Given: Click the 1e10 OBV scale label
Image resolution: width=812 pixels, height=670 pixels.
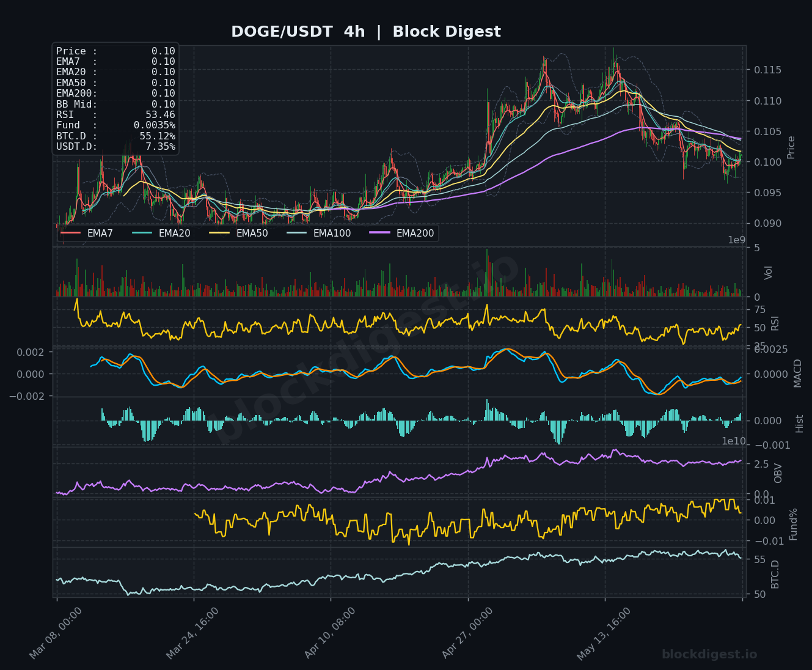Looking at the screenshot, I should point(734,441).
